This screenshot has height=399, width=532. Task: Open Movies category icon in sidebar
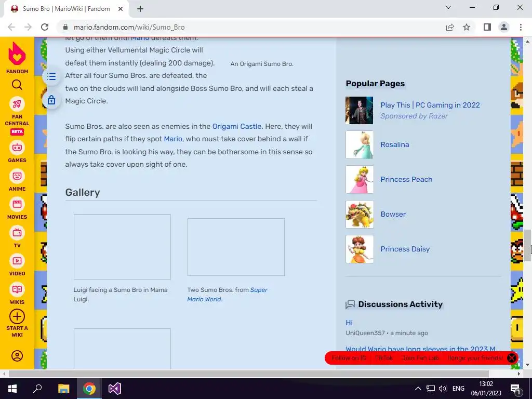pos(17,204)
